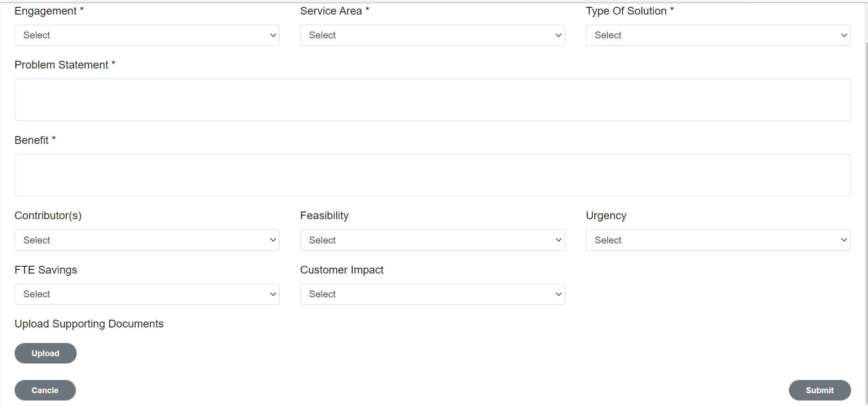Expand the Engagement select using its chevron

click(273, 35)
